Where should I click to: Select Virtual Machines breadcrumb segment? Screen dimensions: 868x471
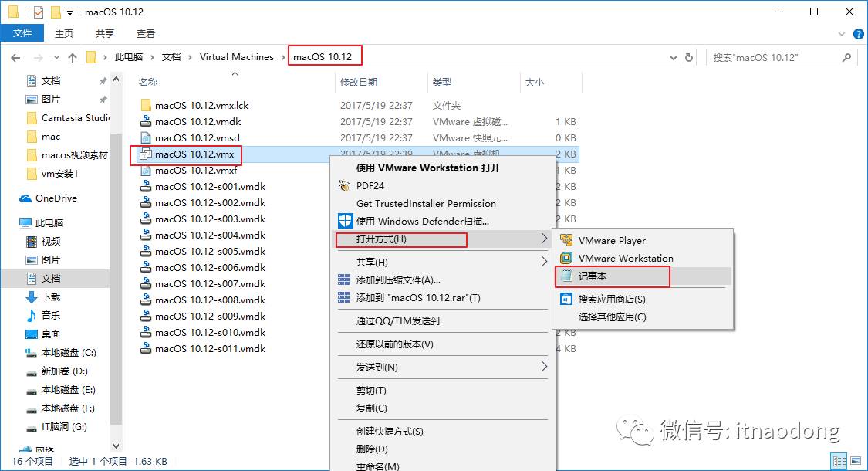(x=236, y=57)
